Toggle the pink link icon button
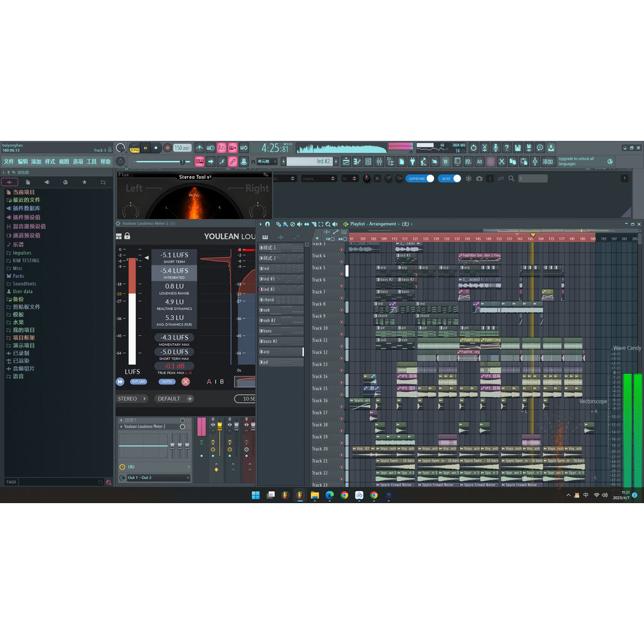Screen dimensions: 644x644 (233, 162)
